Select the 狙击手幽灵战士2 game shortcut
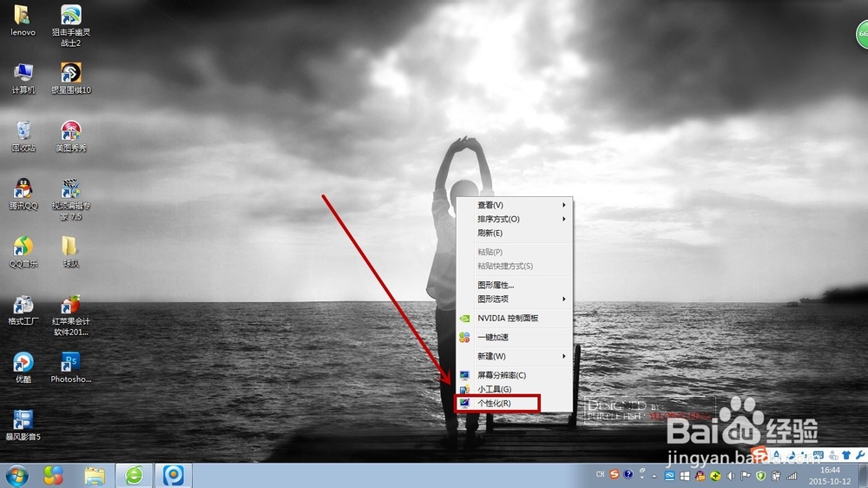Image resolution: width=868 pixels, height=488 pixels. click(71, 26)
